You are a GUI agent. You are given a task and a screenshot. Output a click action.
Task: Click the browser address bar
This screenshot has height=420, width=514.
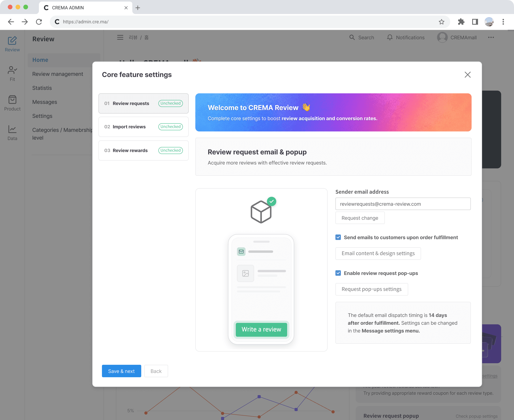pyautogui.click(x=249, y=22)
